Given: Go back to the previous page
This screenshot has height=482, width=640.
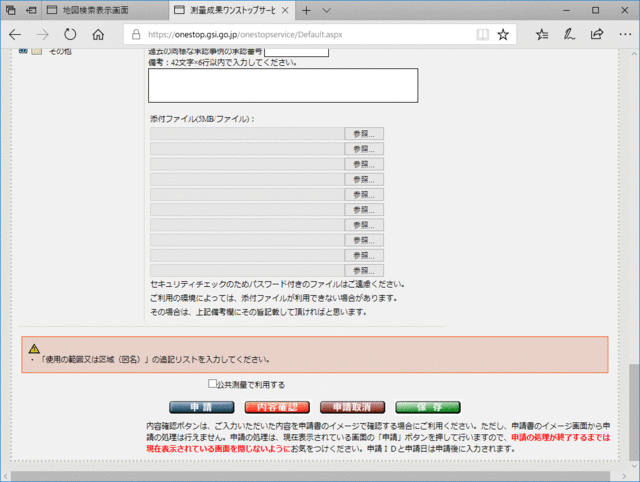Looking at the screenshot, I should click(x=15, y=35).
